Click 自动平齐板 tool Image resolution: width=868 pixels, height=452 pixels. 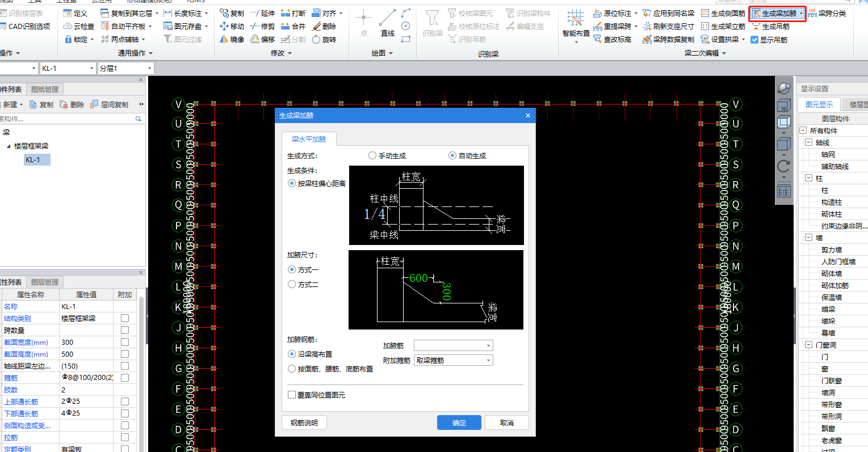pos(126,26)
